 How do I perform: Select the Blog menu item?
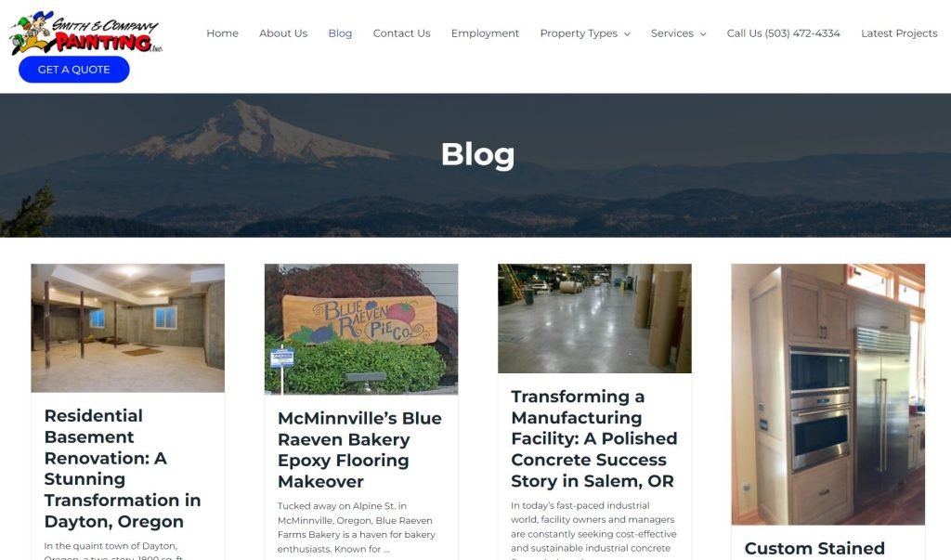pyautogui.click(x=340, y=33)
